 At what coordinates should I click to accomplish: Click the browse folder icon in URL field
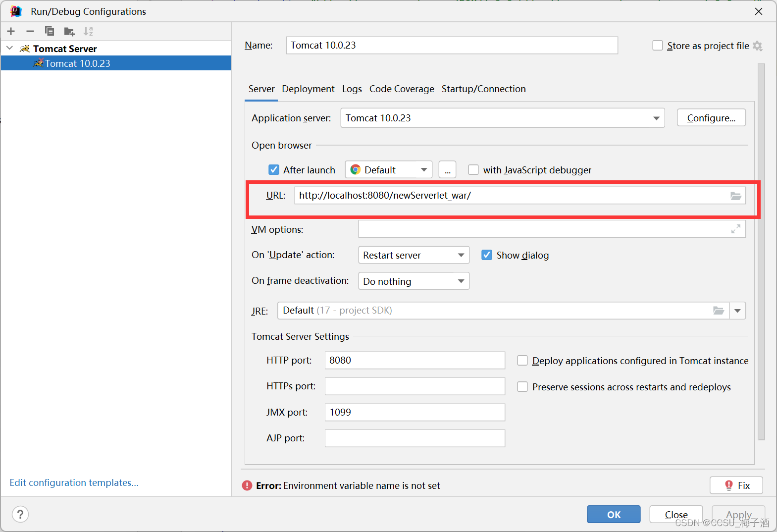click(x=735, y=196)
